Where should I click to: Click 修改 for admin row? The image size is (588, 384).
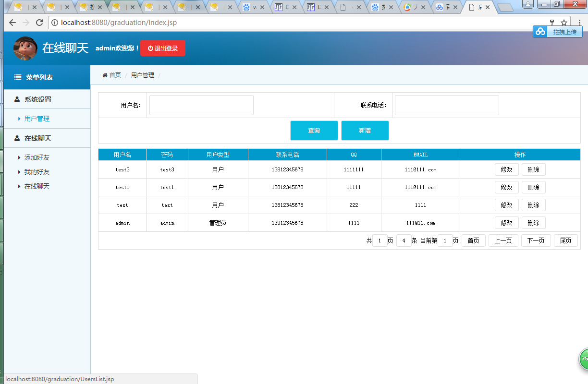[x=507, y=223]
